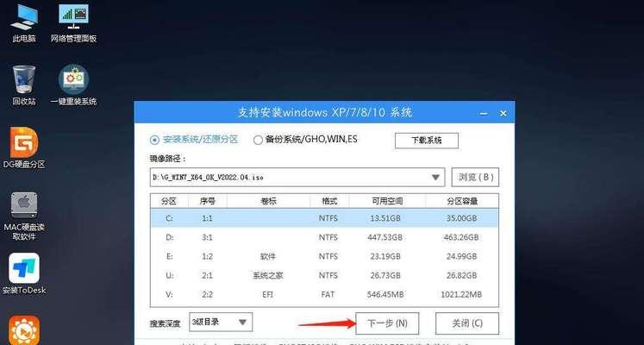Click the 23.19GB free space cell
Viewport: 644px width, 345px height.
point(385,256)
